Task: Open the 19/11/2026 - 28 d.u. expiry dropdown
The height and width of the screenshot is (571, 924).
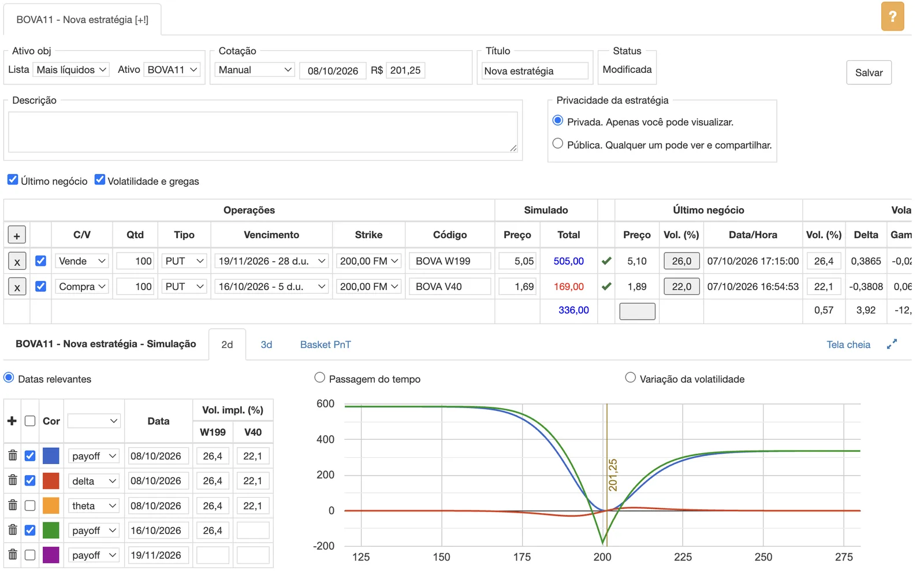Action: (272, 261)
